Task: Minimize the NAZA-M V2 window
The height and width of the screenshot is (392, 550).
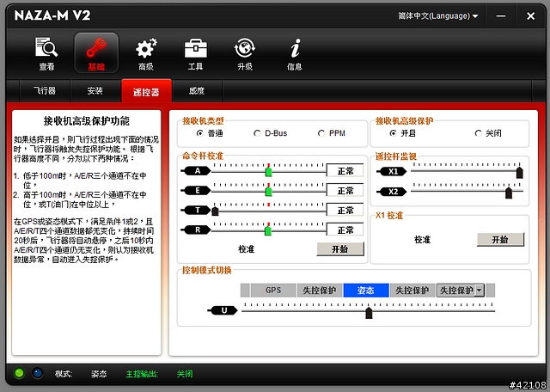Action: pyautogui.click(x=501, y=16)
